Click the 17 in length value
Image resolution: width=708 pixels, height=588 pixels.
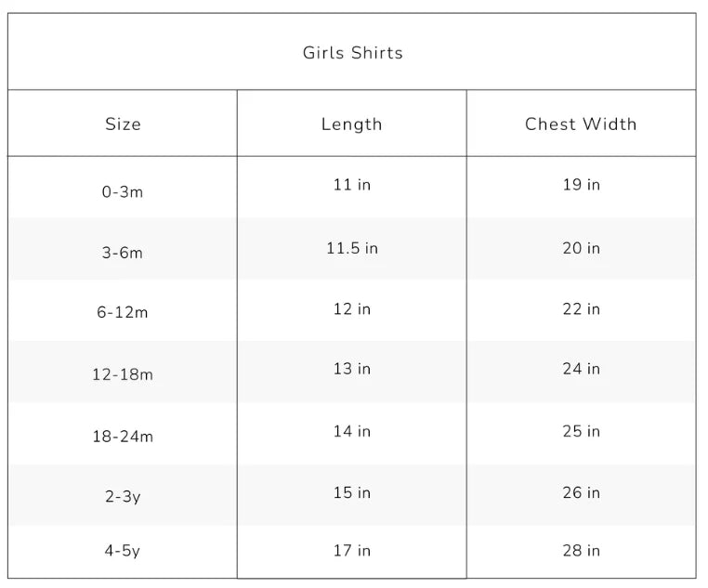click(x=352, y=551)
